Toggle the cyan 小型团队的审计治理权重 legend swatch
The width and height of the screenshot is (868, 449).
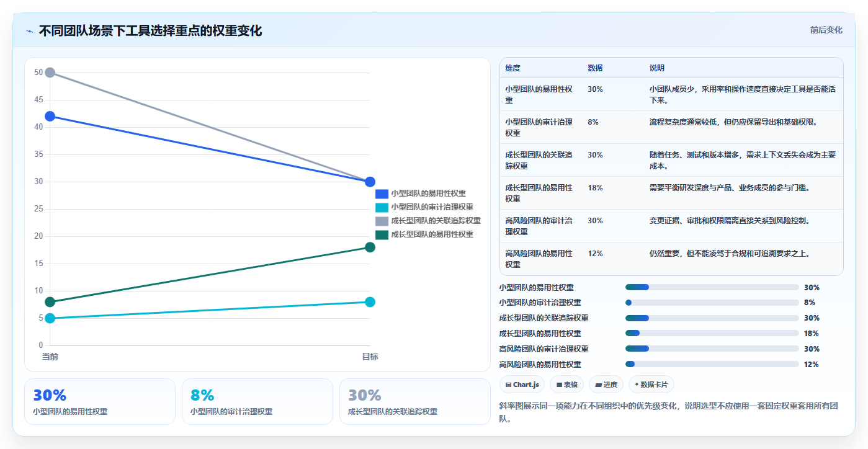point(382,207)
